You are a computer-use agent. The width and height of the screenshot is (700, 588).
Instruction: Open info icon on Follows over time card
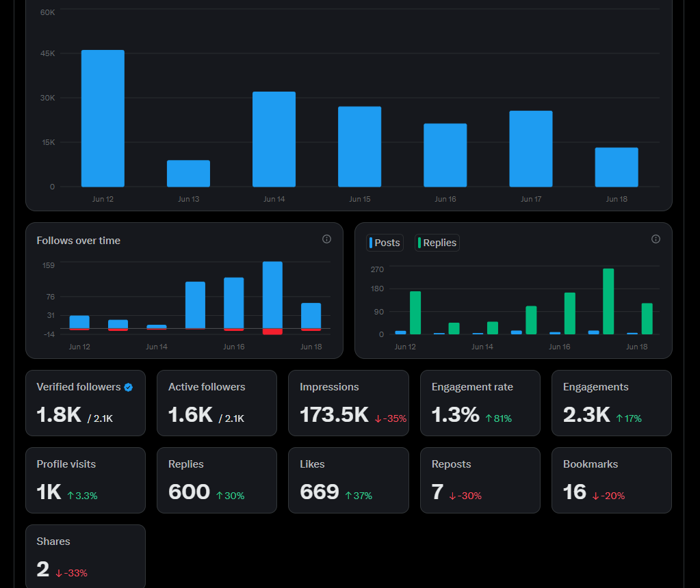327,239
